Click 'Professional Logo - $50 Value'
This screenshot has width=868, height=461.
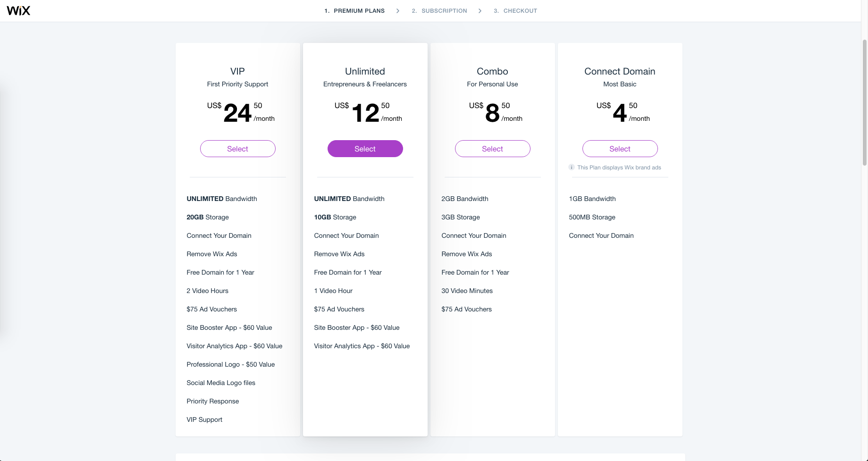[x=231, y=364]
